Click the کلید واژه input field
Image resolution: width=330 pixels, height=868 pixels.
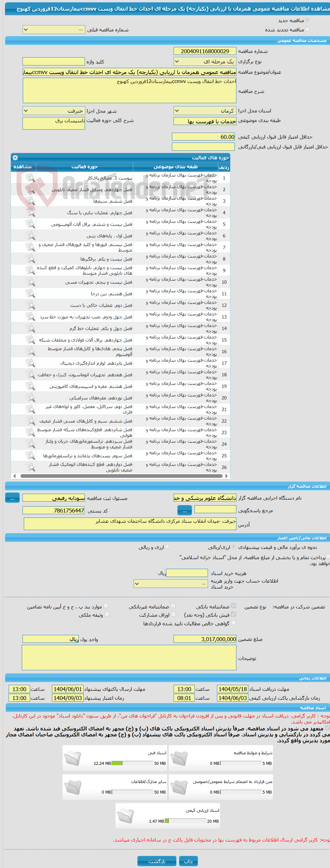[54, 61]
